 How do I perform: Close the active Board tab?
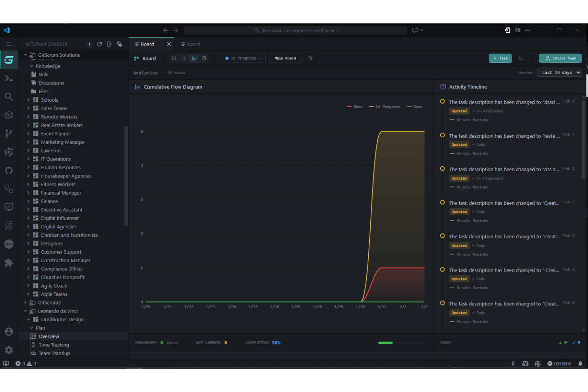point(169,44)
